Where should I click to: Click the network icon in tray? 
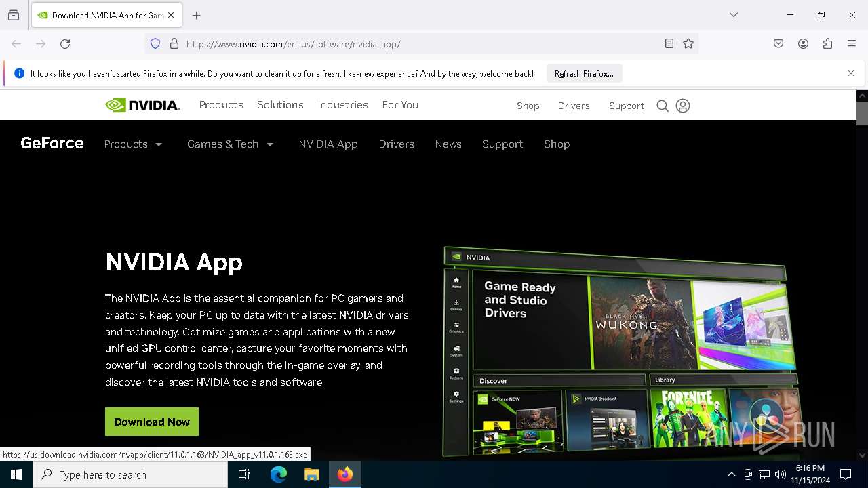(x=764, y=474)
